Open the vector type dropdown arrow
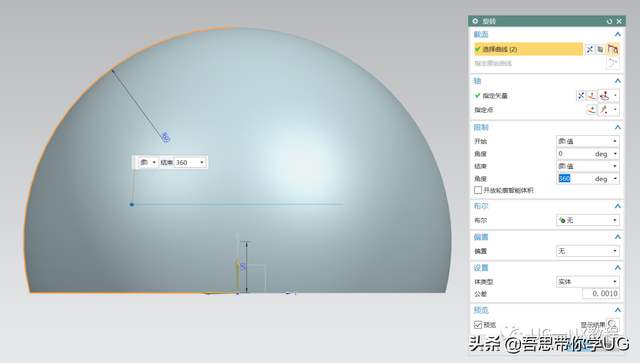Viewport: 640px width, 363px height. [615, 96]
